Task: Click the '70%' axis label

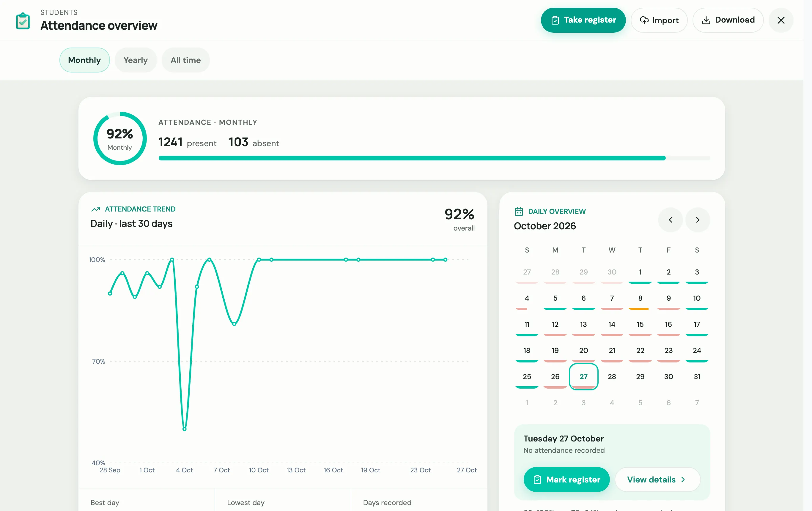Action: click(98, 361)
